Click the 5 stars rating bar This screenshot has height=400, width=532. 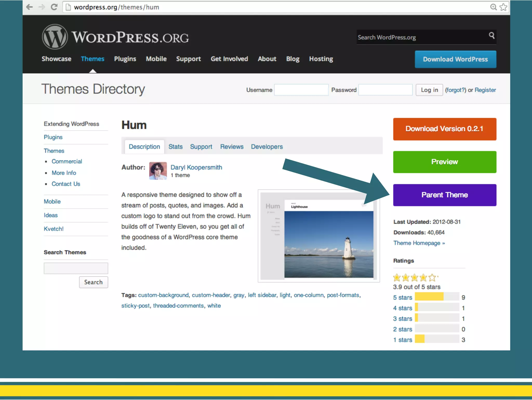click(x=437, y=296)
